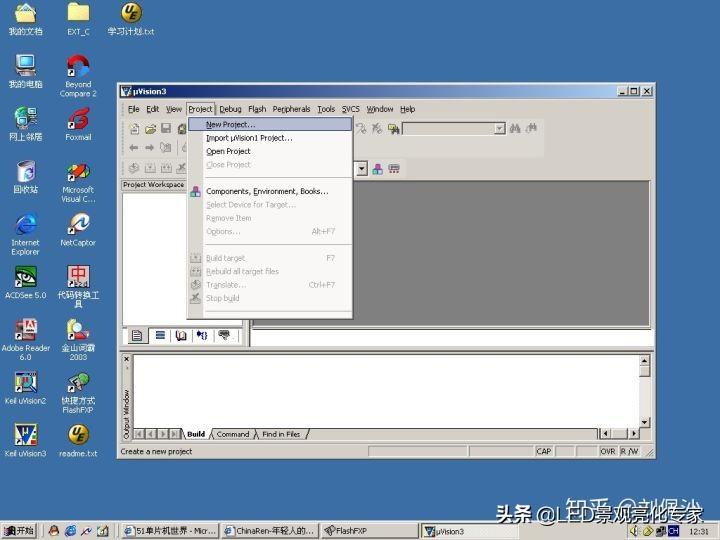Viewport: 720px width, 540px height.
Task: Click Output Window horizontal scroll right arrow
Action: [x=634, y=433]
